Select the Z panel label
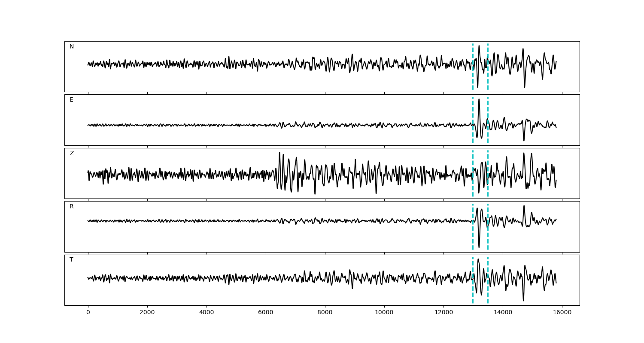The height and width of the screenshot is (343, 644). coord(72,153)
